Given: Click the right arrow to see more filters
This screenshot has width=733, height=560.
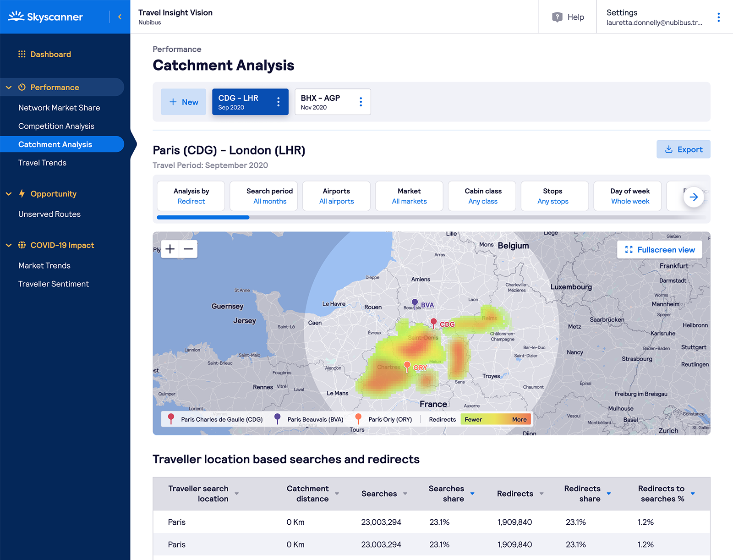Looking at the screenshot, I should 694,197.
